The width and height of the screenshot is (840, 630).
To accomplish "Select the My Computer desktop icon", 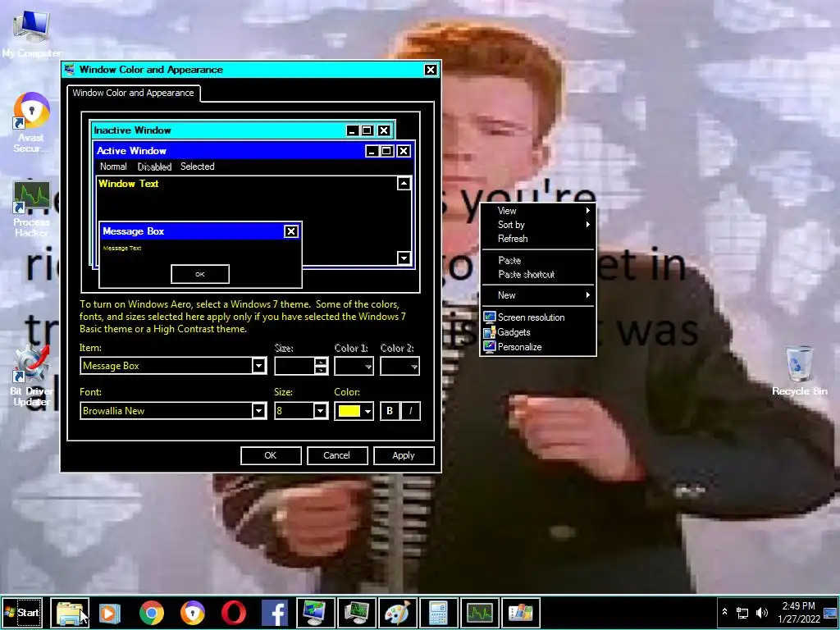I will coord(31,34).
